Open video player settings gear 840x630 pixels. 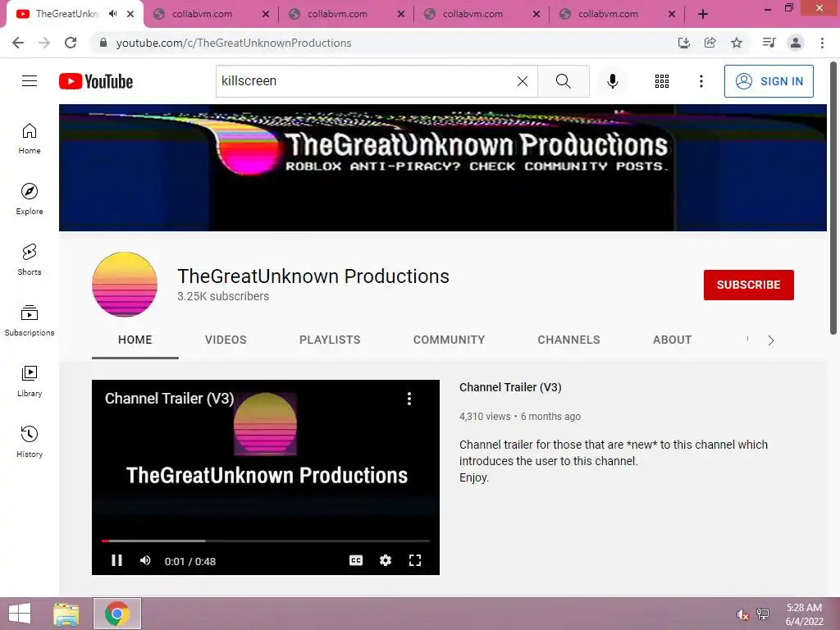pyautogui.click(x=386, y=560)
